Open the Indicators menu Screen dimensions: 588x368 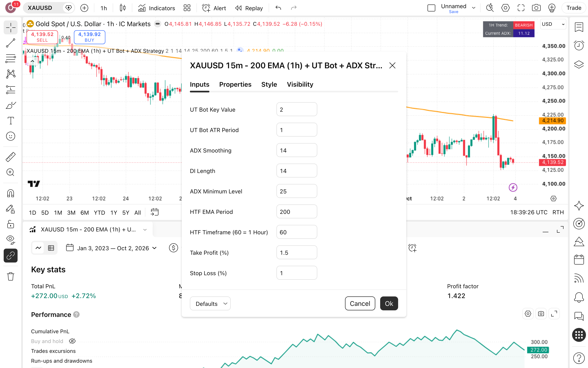point(156,8)
